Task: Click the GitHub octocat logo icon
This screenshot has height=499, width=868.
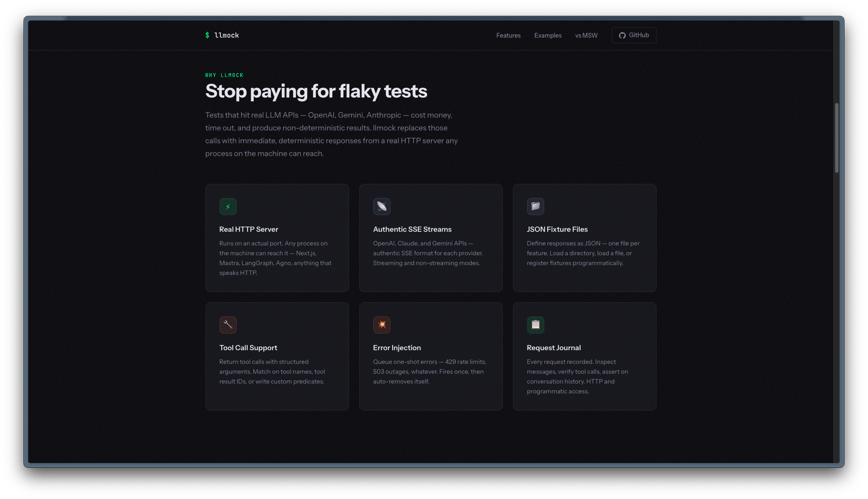Action: tap(622, 35)
